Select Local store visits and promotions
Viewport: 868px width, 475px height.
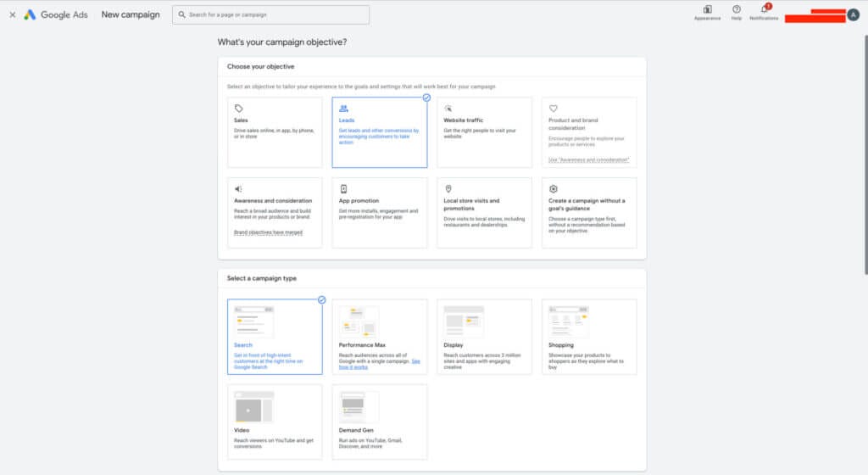(x=484, y=213)
